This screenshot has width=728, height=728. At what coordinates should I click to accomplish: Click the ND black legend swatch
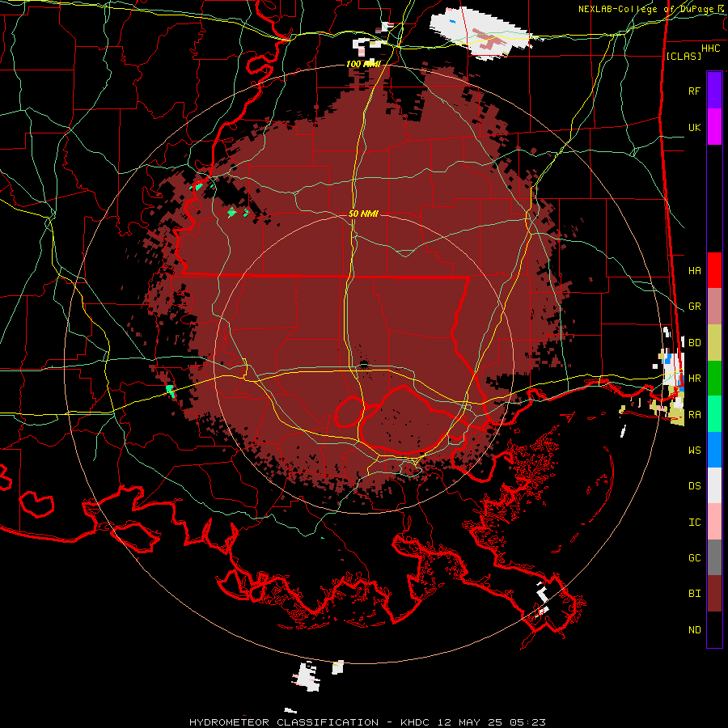714,629
